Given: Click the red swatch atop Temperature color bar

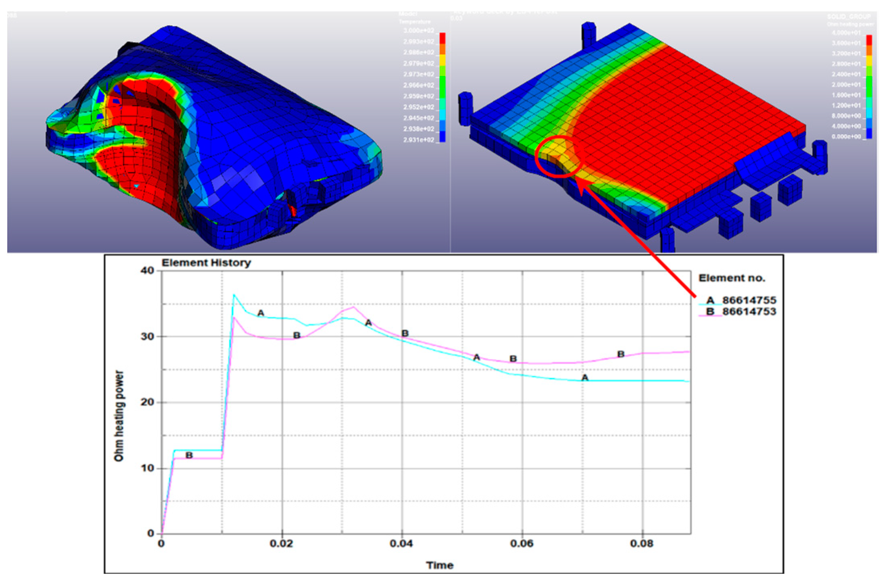Looking at the screenshot, I should coord(442,38).
